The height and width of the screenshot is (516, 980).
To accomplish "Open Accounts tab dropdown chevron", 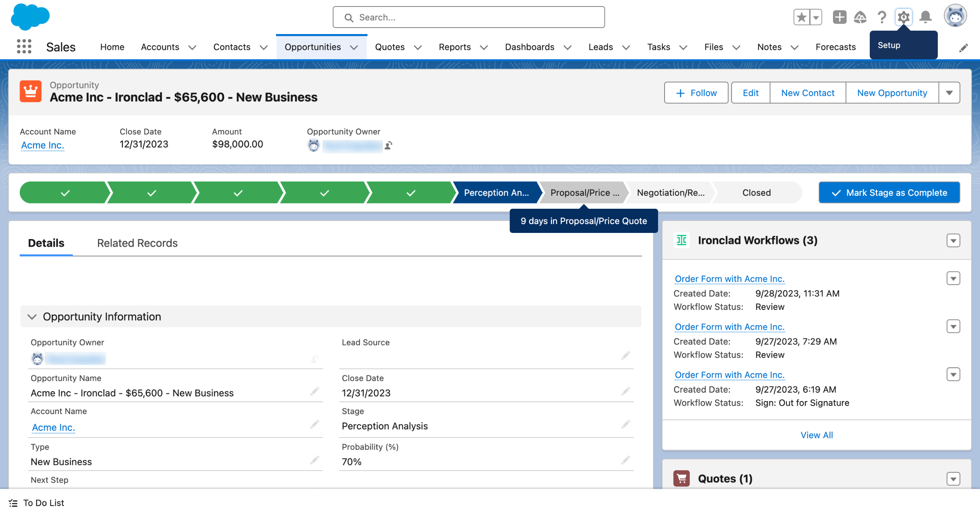I will point(193,48).
